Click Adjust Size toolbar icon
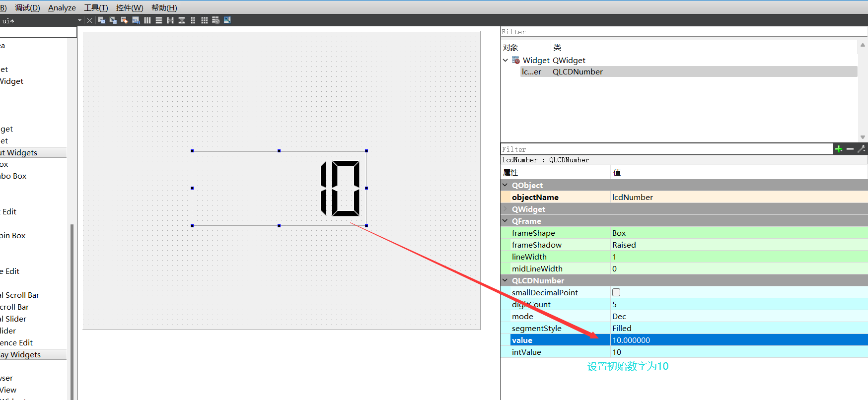Screen dimensions: 868x400 pos(227,20)
